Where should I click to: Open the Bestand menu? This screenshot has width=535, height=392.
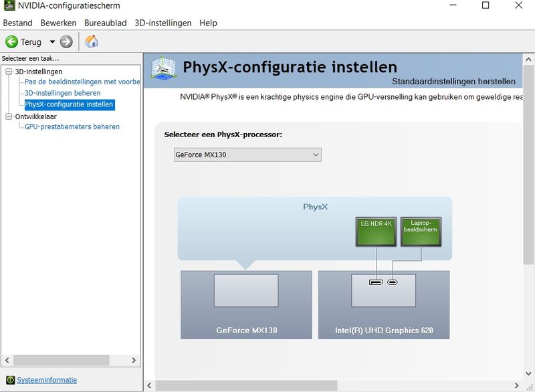(18, 23)
